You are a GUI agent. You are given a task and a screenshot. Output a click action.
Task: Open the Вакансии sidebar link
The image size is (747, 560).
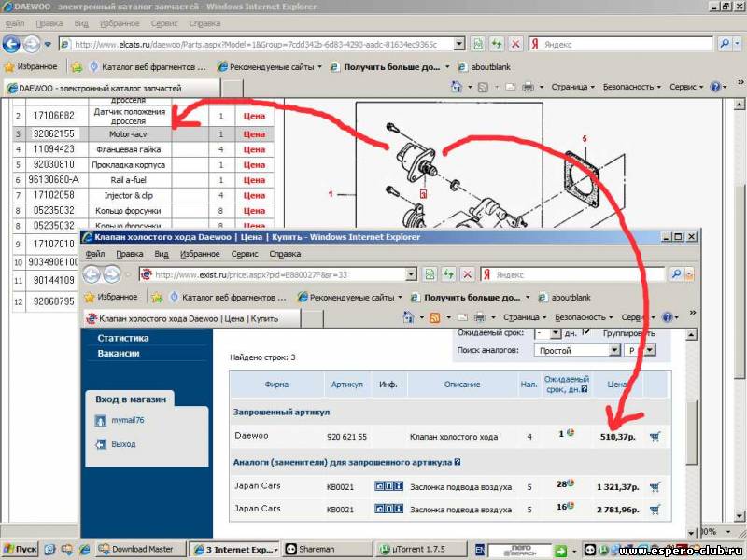pos(119,354)
